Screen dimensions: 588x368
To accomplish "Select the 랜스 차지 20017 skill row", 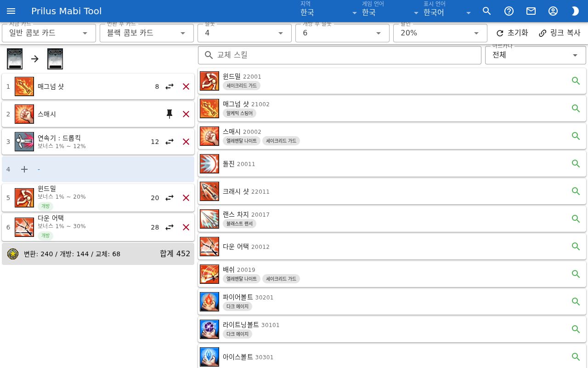I will (x=392, y=219).
